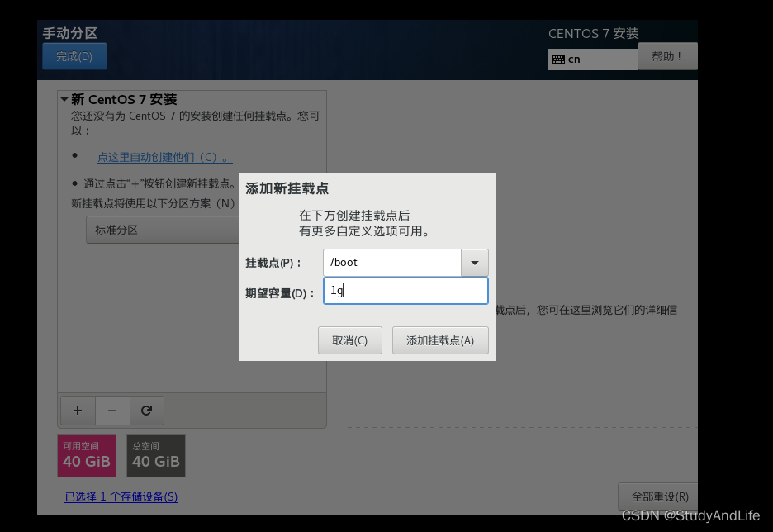
Task: Collapse the 新 CentOS 7 安装 section triangle
Action: click(x=64, y=100)
